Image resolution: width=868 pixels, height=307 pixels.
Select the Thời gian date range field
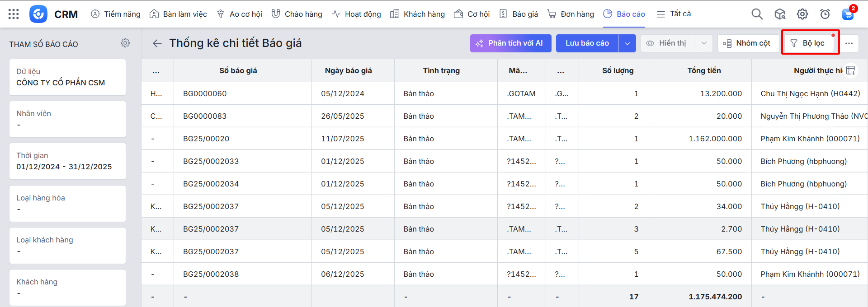(67, 161)
